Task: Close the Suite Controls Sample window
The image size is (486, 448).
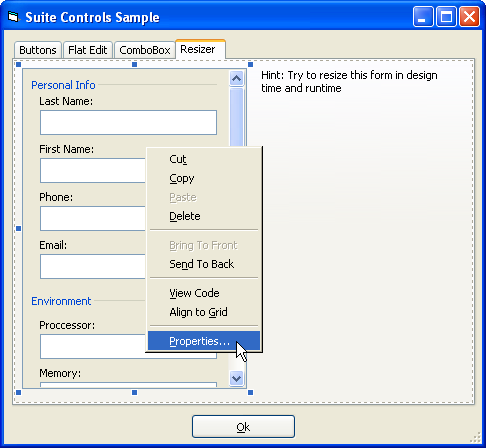Action: pos(469,16)
